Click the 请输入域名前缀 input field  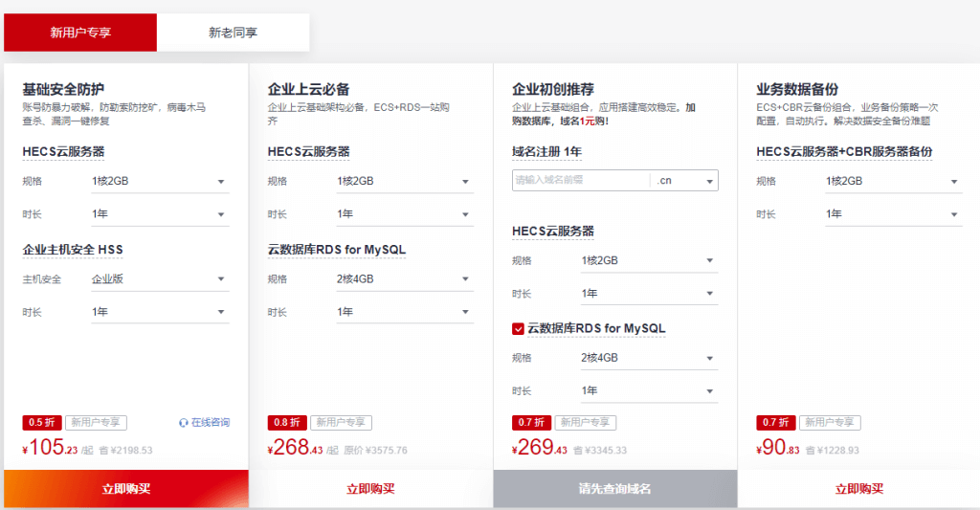(x=581, y=181)
